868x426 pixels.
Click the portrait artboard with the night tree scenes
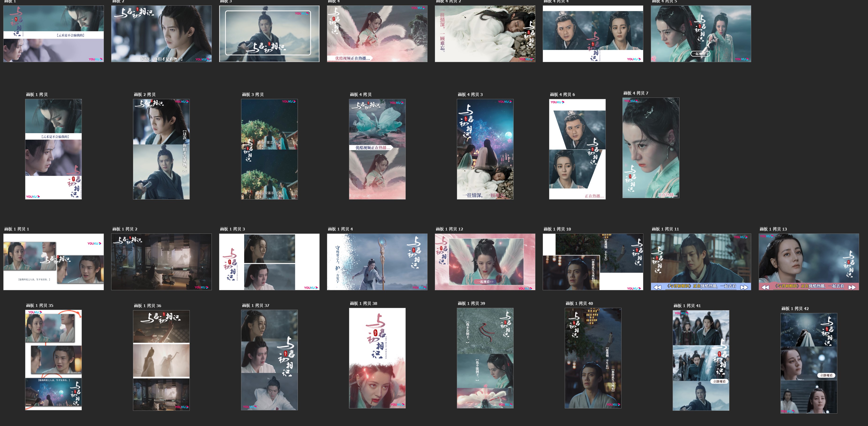click(x=269, y=149)
